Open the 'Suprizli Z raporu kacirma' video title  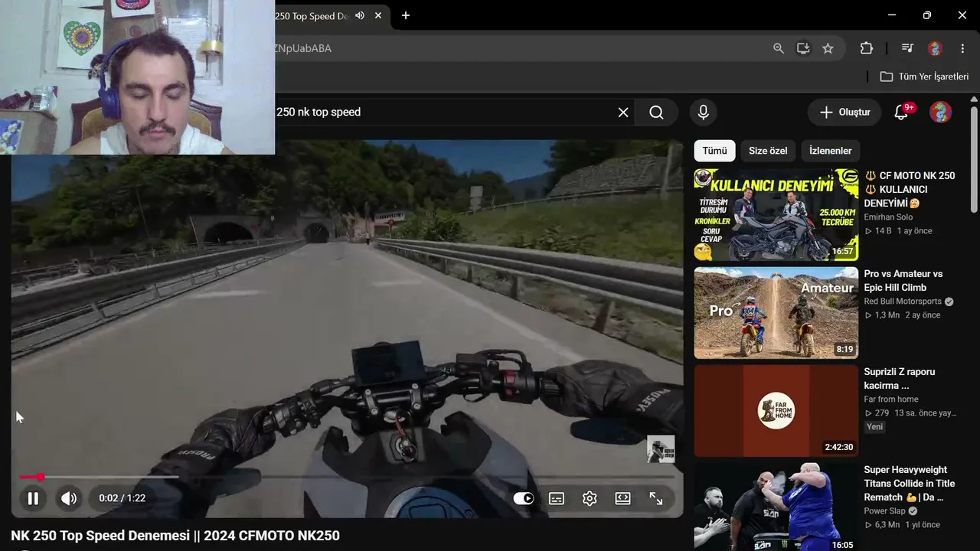click(900, 379)
